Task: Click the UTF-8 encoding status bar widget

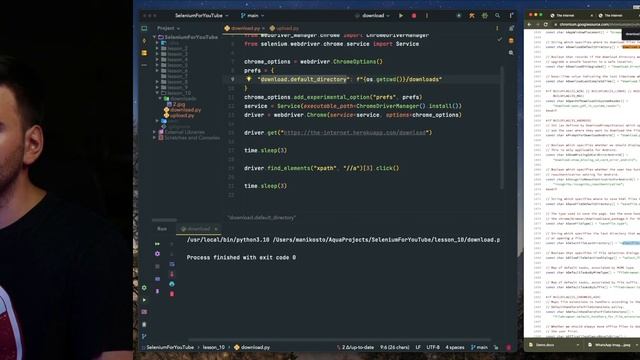Action: pyautogui.click(x=433, y=347)
